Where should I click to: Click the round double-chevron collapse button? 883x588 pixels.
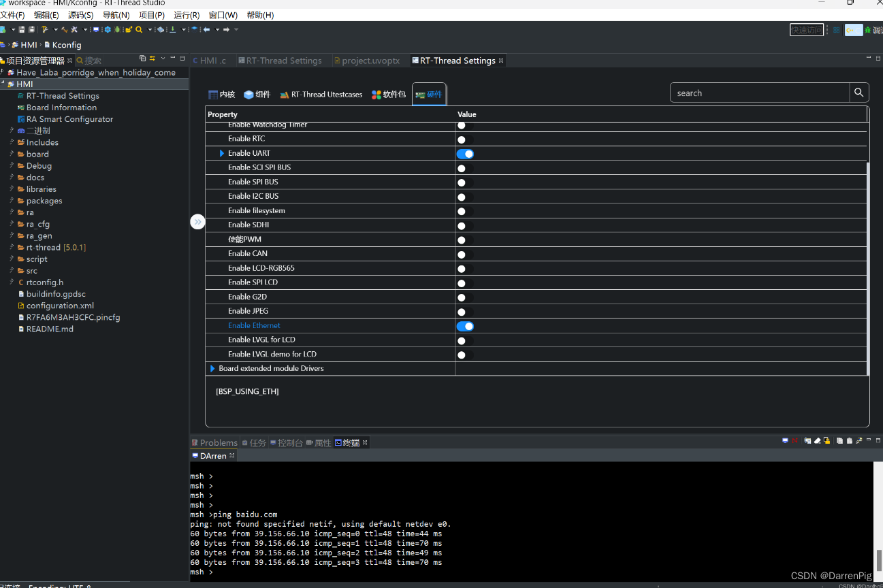(197, 222)
